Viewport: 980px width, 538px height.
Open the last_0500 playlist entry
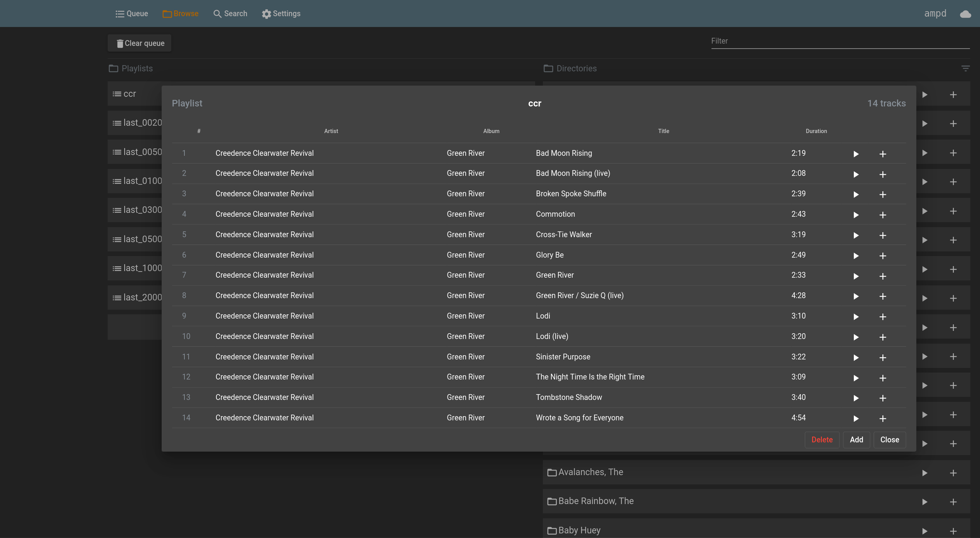pos(135,239)
